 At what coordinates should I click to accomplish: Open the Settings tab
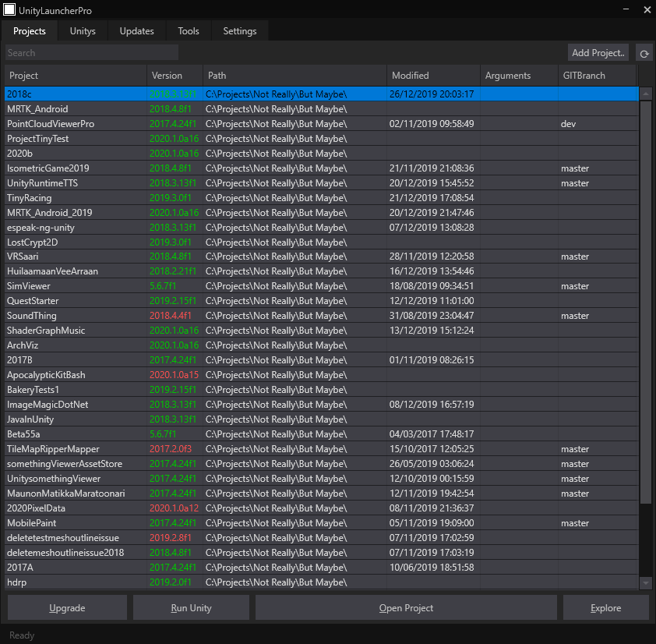pyautogui.click(x=240, y=31)
